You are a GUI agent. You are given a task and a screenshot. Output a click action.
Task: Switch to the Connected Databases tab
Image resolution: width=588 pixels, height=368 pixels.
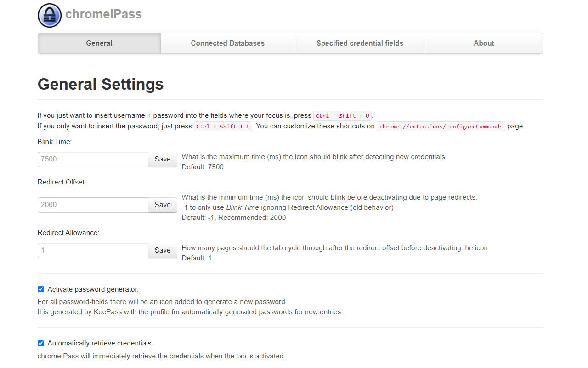pyautogui.click(x=227, y=43)
